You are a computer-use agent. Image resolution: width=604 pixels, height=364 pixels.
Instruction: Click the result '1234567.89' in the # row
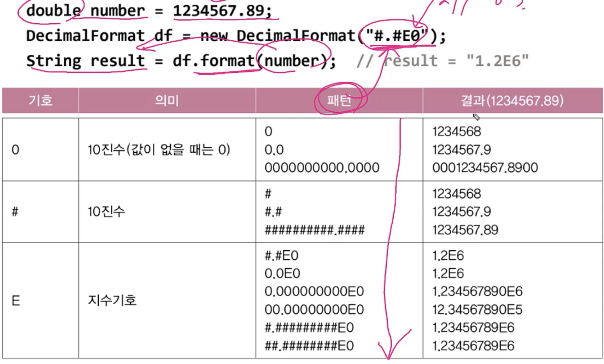pos(465,230)
